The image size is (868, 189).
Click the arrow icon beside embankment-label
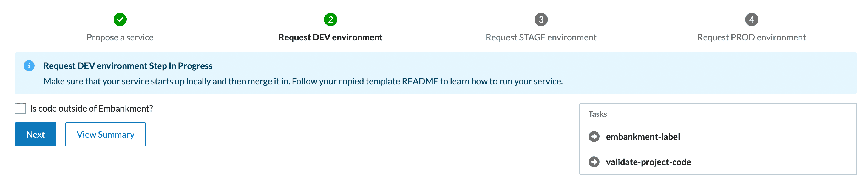click(594, 137)
